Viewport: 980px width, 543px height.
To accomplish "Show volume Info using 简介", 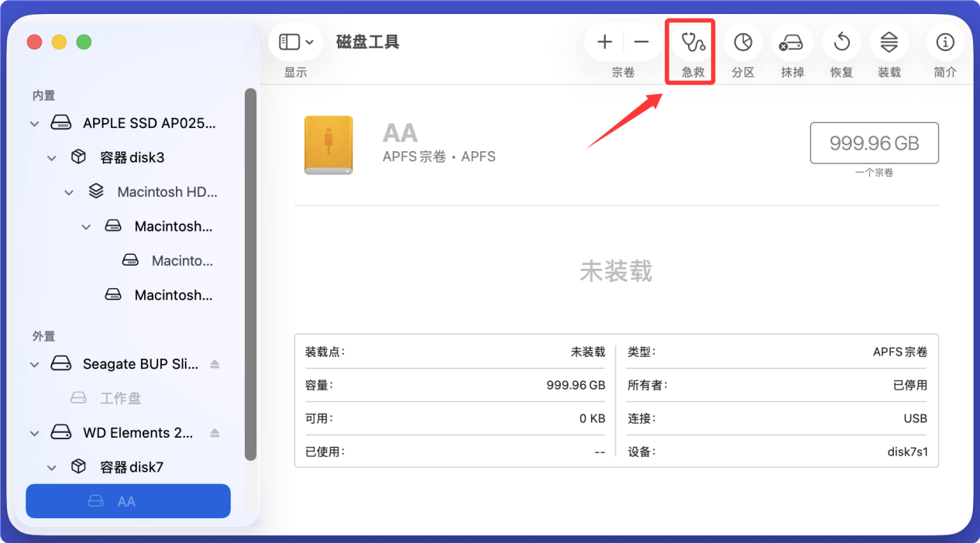I will tap(944, 43).
